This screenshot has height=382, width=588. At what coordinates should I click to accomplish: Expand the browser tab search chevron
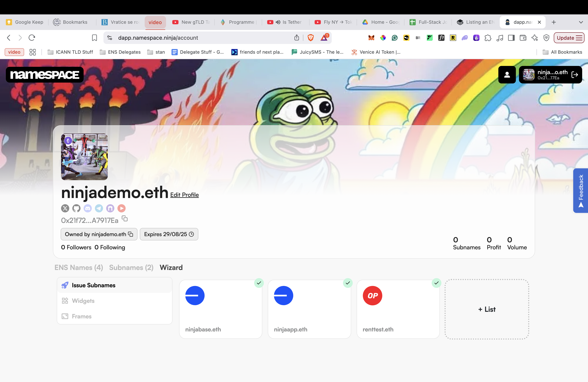tap(581, 22)
